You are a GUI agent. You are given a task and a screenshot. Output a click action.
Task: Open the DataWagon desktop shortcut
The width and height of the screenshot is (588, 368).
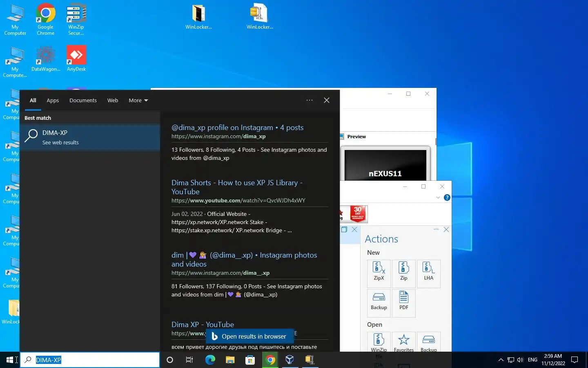click(46, 58)
